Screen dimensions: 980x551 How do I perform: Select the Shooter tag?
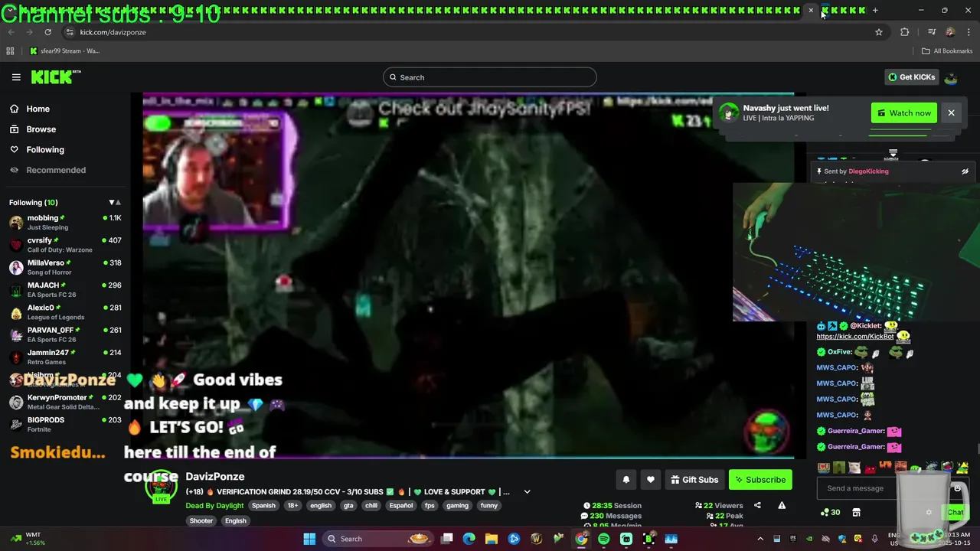pos(201,521)
